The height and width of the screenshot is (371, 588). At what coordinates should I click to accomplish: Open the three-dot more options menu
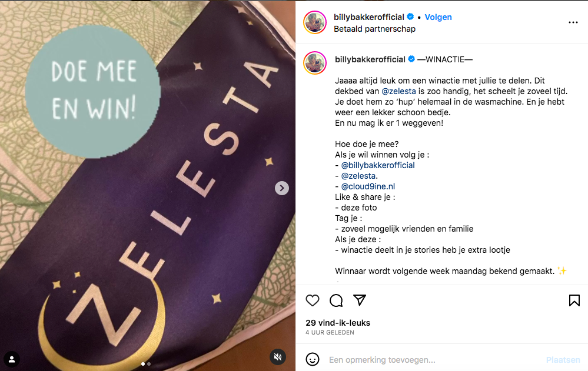tap(573, 22)
